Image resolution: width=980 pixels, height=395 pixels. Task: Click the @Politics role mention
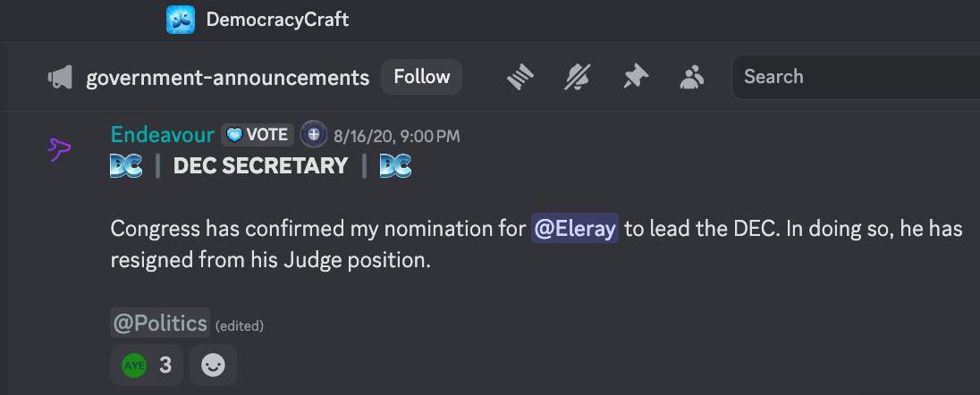click(x=160, y=324)
